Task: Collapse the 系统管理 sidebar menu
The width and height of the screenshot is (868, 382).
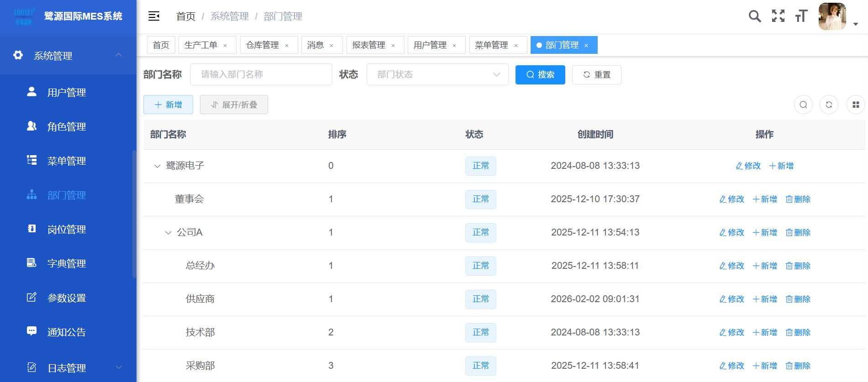Action: [118, 55]
